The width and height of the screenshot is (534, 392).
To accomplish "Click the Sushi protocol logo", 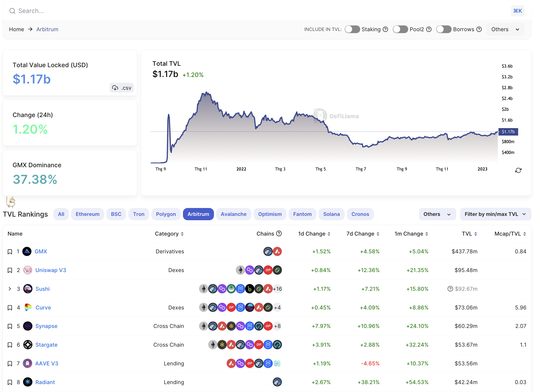I will point(28,289).
